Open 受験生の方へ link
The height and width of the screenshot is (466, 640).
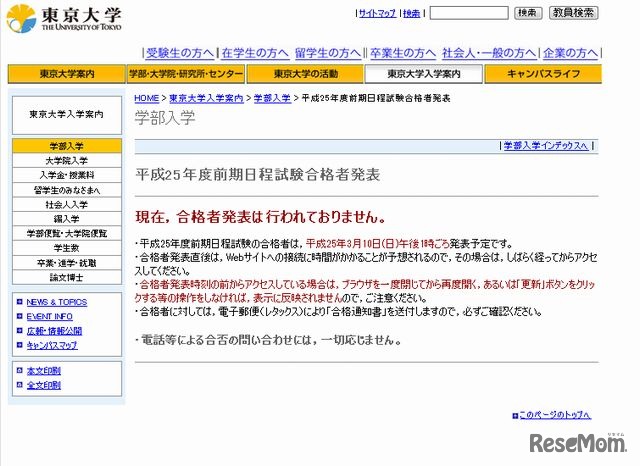click(180, 53)
